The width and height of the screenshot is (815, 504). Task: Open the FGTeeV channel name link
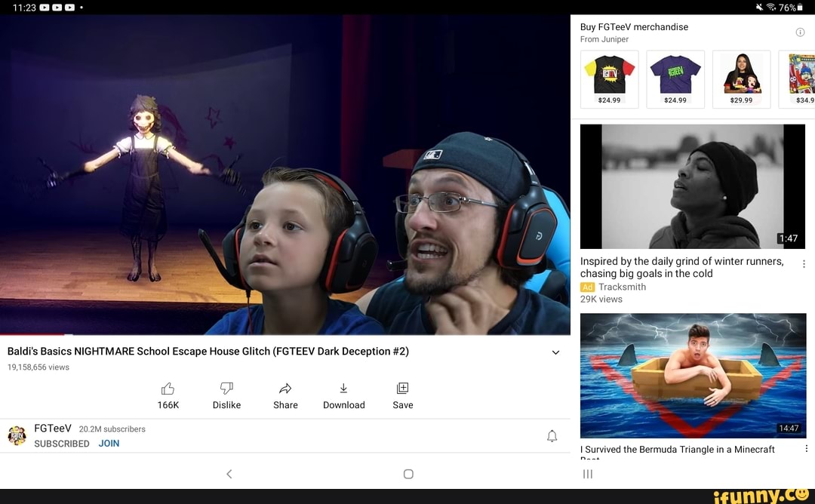[x=53, y=429]
